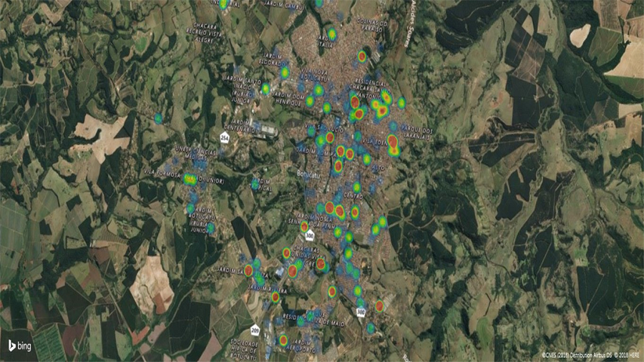644x362 pixels.
Task: Click the route 300 shield near Jardim Nossa Senhora
Action: (309, 235)
